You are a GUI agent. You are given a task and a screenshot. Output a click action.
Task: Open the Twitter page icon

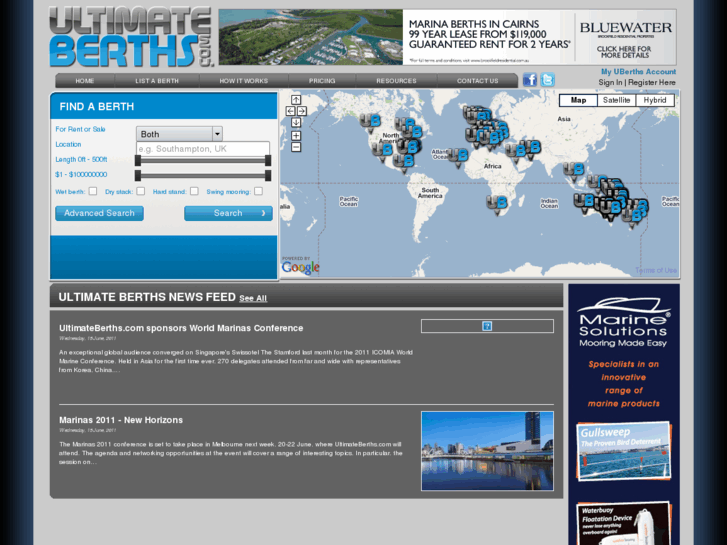pos(547,80)
